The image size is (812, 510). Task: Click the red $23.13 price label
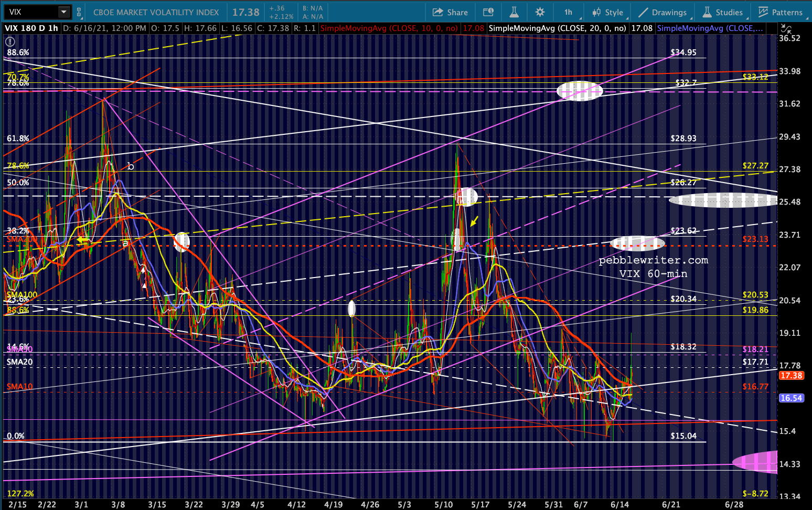755,239
